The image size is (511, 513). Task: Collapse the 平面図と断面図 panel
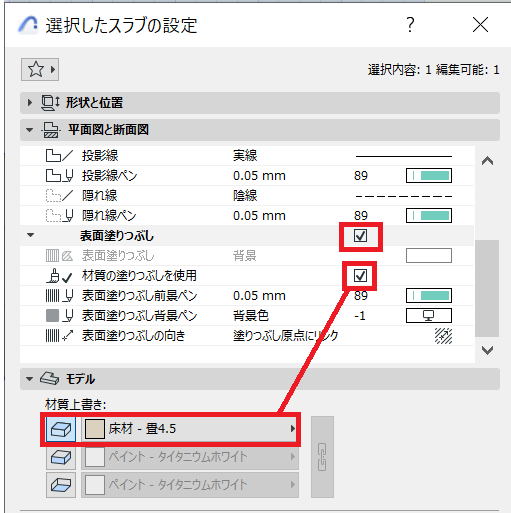coord(30,130)
